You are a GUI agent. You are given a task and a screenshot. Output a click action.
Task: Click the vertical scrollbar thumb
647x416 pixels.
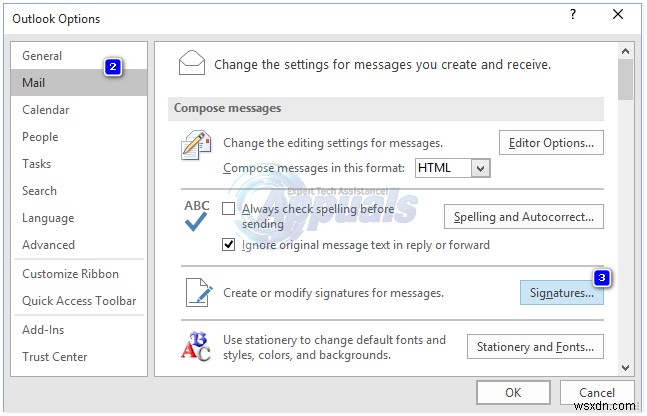point(625,79)
